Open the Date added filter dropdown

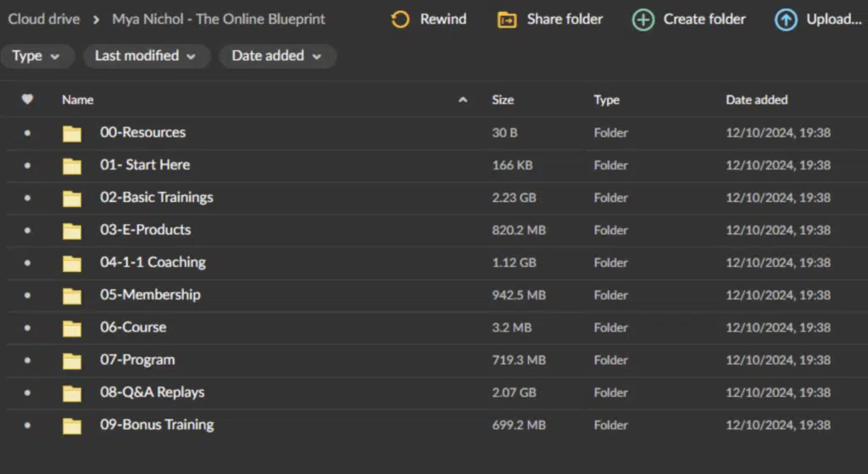point(277,56)
